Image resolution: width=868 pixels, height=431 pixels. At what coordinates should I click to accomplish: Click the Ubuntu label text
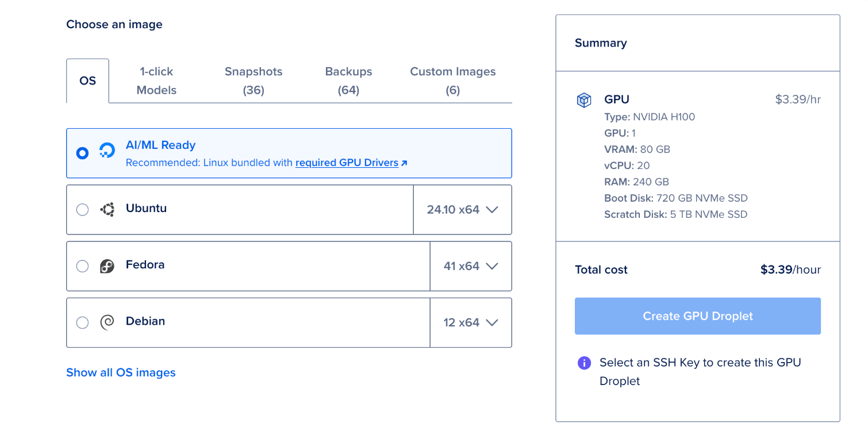[146, 208]
